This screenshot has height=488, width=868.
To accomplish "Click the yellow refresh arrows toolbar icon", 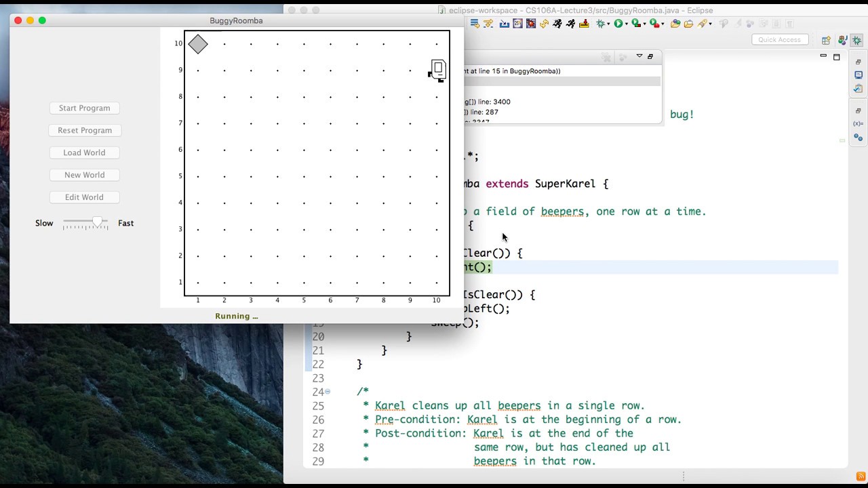I will pyautogui.click(x=544, y=24).
